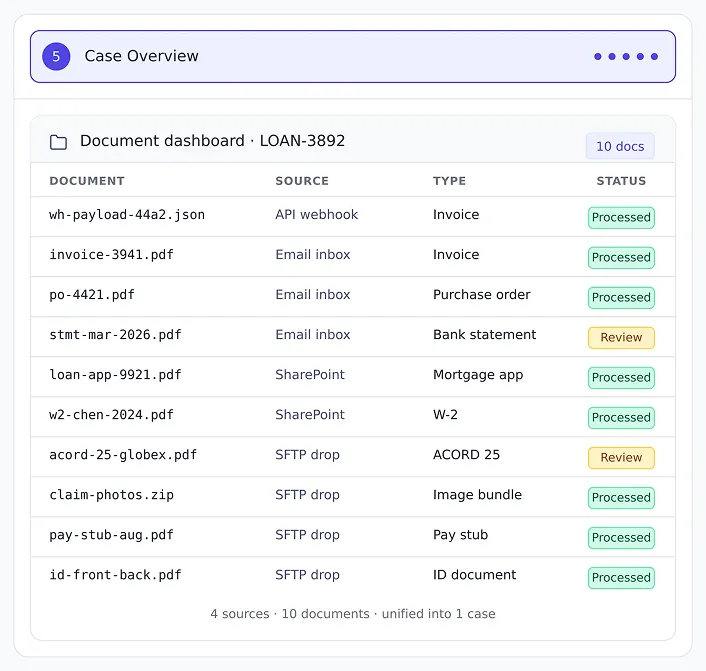Click the ACORD 25 type cell
The width and height of the screenshot is (706, 671).
point(466,455)
